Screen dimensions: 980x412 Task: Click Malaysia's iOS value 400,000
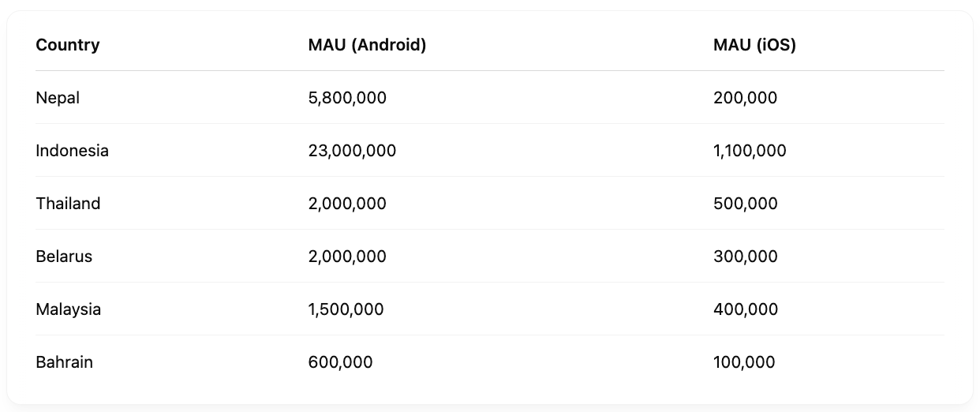coord(745,309)
